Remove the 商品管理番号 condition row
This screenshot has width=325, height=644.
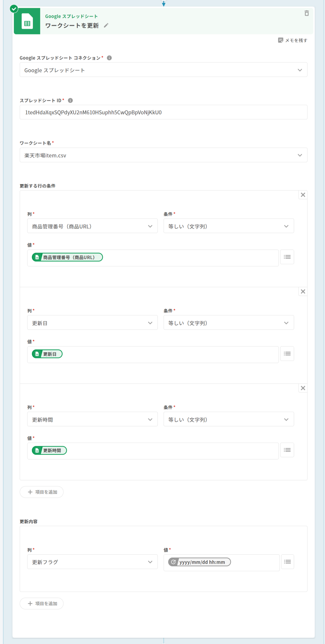(x=303, y=195)
